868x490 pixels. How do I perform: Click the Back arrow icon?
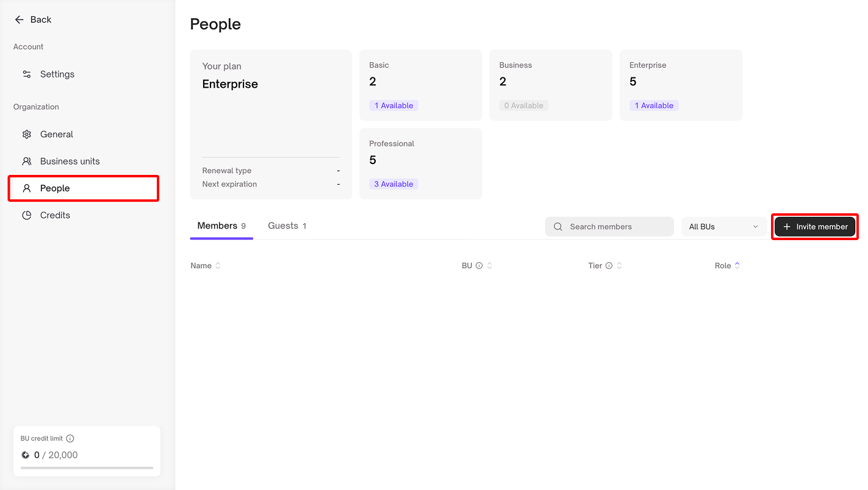coord(19,20)
